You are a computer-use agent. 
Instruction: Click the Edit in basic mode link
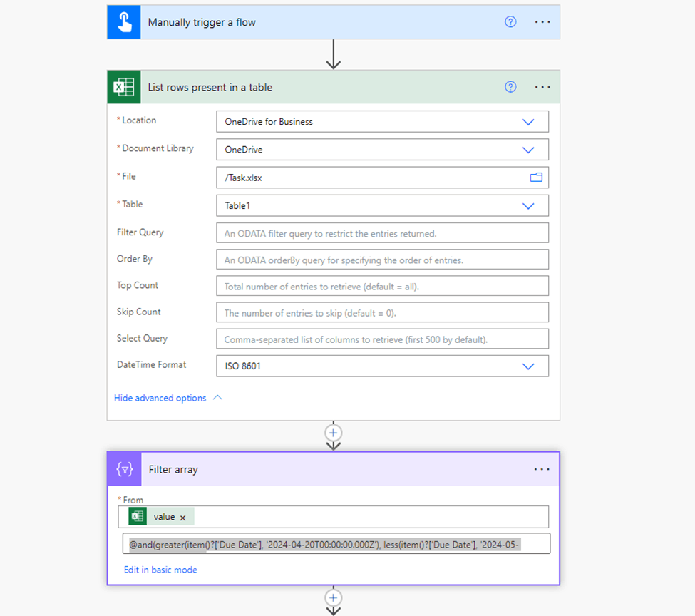coord(160,570)
